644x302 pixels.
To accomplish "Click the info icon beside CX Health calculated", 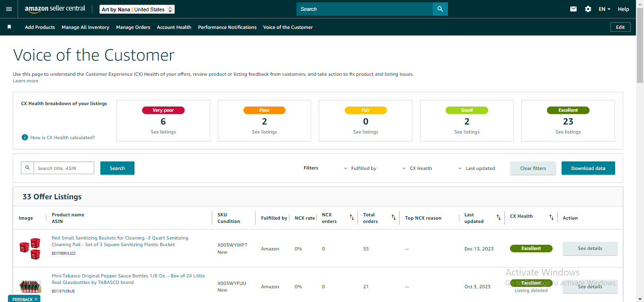I will 25,137.
